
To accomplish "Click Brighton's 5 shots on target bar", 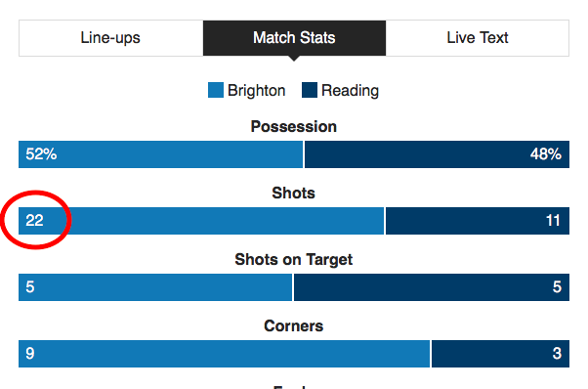I will tap(155, 287).
